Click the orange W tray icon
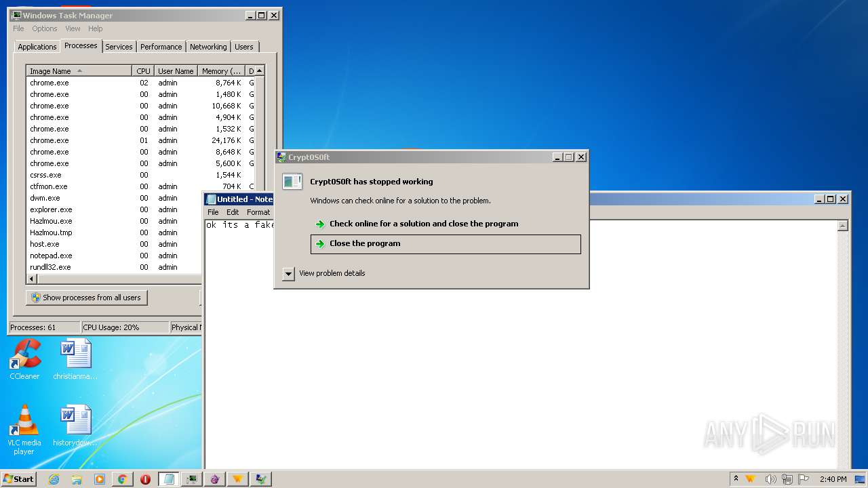This screenshot has height=488, width=868. tap(751, 479)
